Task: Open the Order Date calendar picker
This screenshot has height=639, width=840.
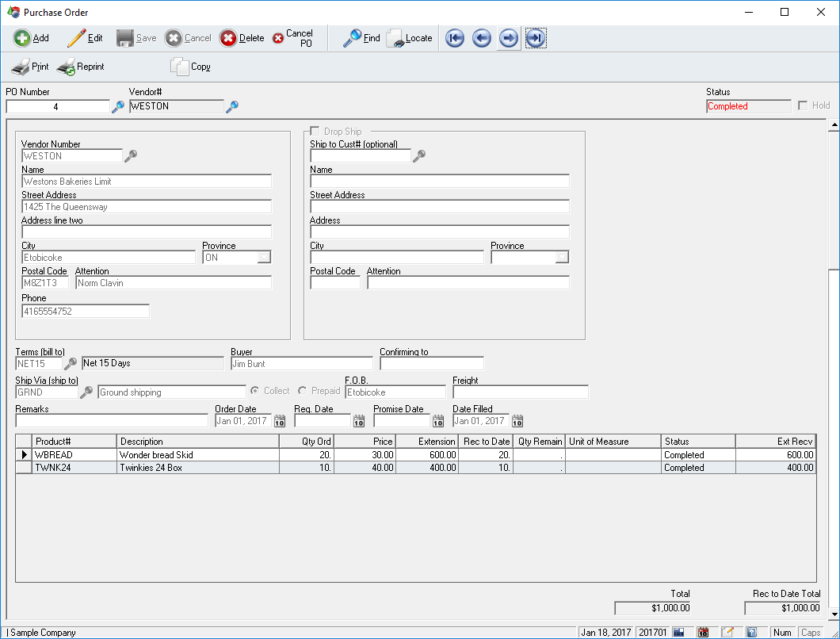Action: pos(280,422)
